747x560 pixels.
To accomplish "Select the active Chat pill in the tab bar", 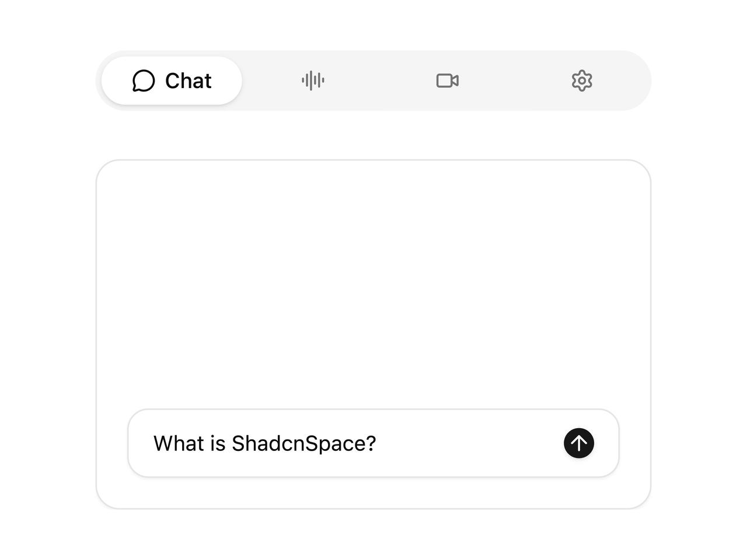I will (172, 80).
